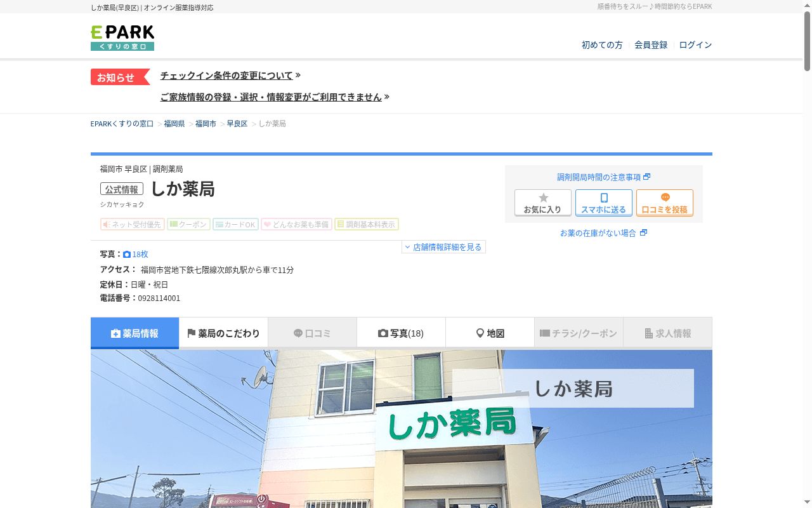Click the document icon on 調剤基本料表示 badge

tap(341, 224)
